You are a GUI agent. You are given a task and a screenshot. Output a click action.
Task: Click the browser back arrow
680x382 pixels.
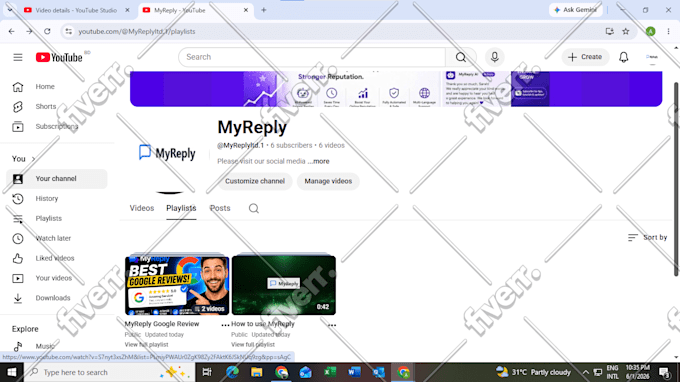12,32
